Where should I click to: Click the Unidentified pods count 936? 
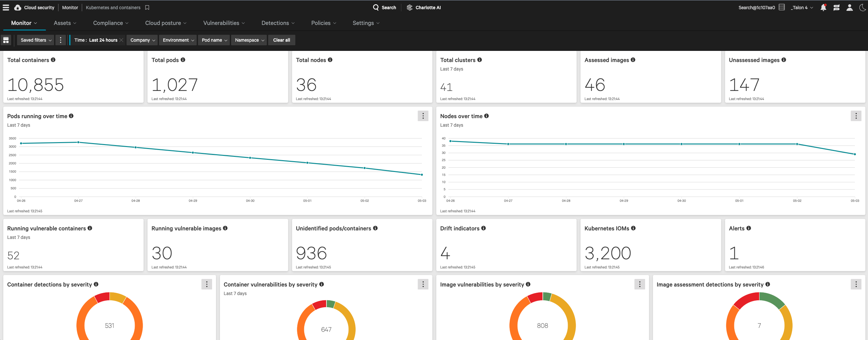[311, 253]
